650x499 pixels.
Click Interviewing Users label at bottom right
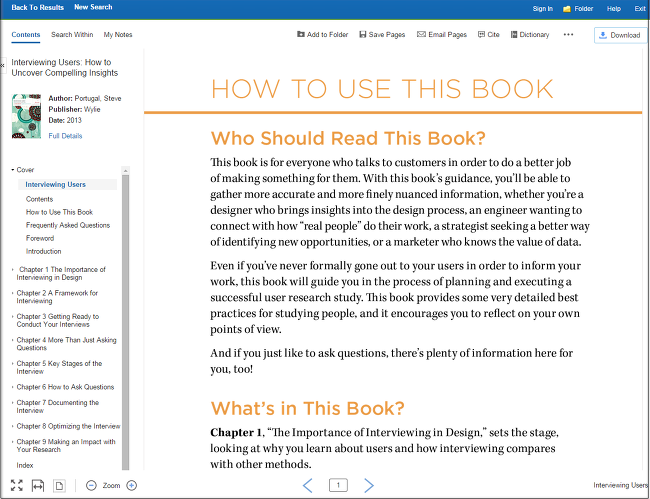(x=620, y=485)
